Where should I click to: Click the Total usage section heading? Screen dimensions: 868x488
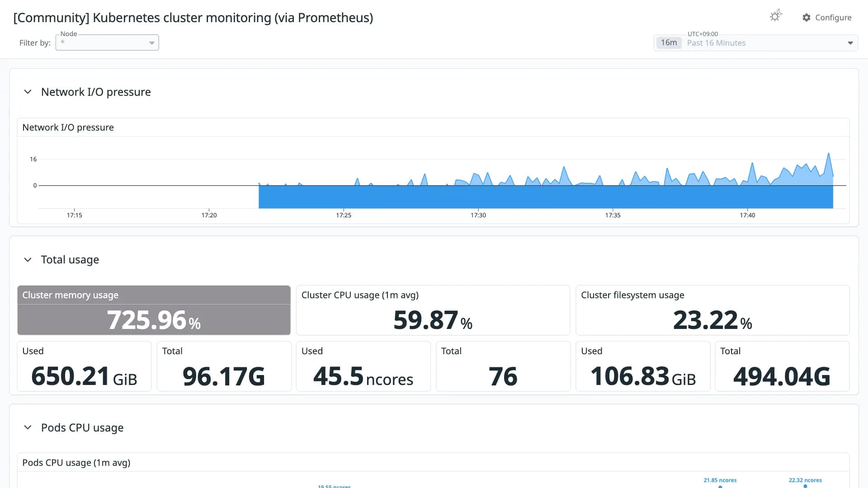(x=70, y=259)
